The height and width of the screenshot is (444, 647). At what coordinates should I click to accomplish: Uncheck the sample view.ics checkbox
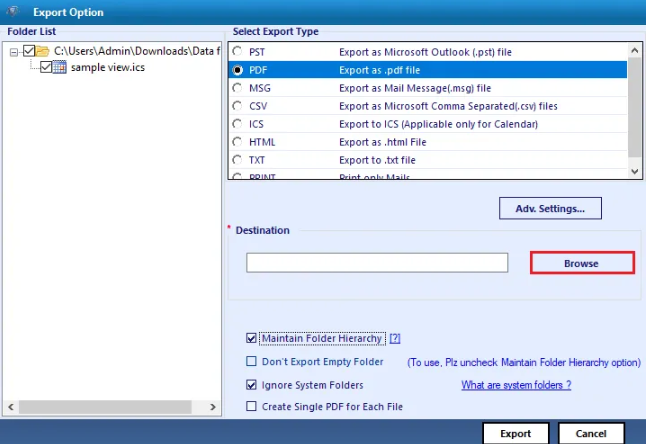(45, 67)
